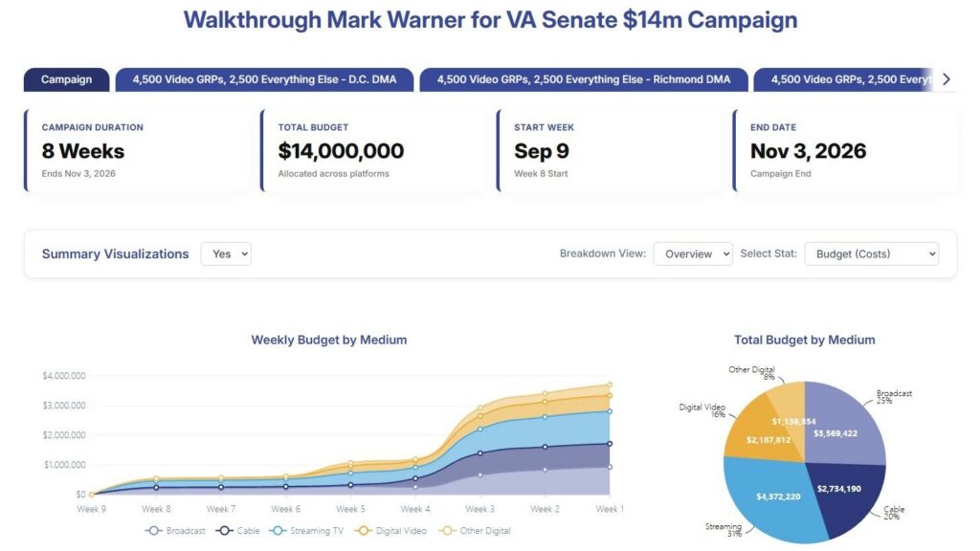The height and width of the screenshot is (551, 980).
Task: Toggle Other Digital legend marker
Action: point(475,530)
